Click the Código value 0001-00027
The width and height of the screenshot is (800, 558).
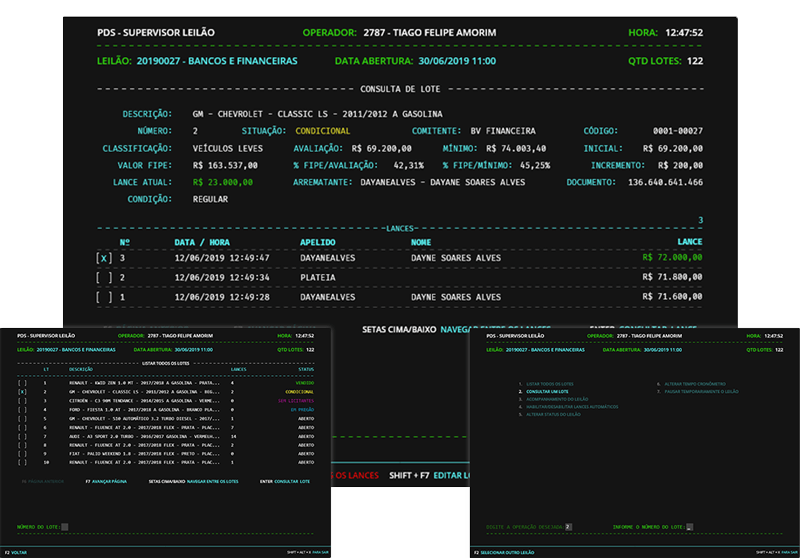tap(678, 131)
